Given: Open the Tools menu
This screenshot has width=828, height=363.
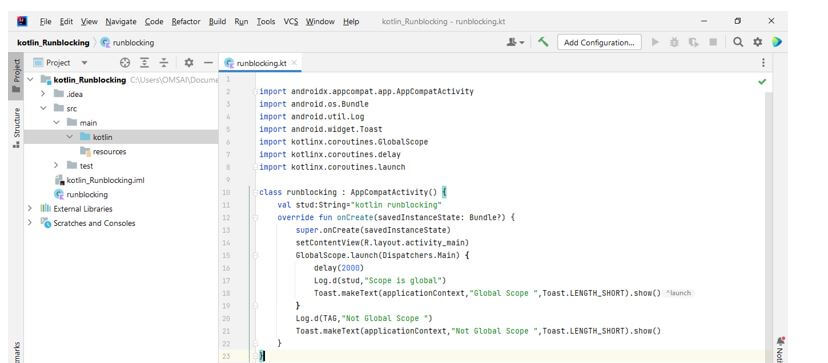Looking at the screenshot, I should (266, 22).
